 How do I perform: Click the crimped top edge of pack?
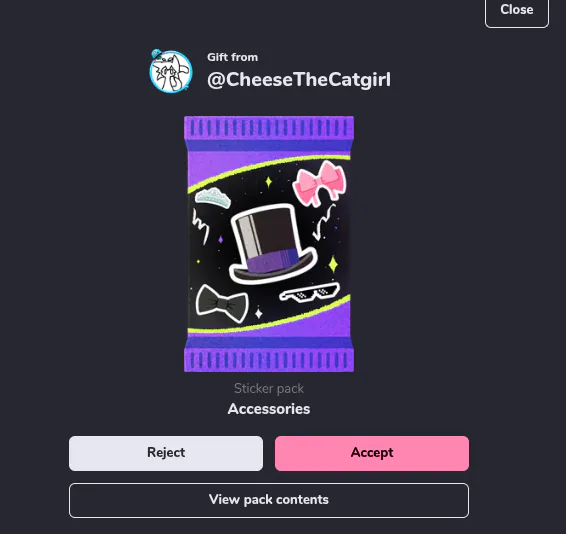pyautogui.click(x=269, y=128)
